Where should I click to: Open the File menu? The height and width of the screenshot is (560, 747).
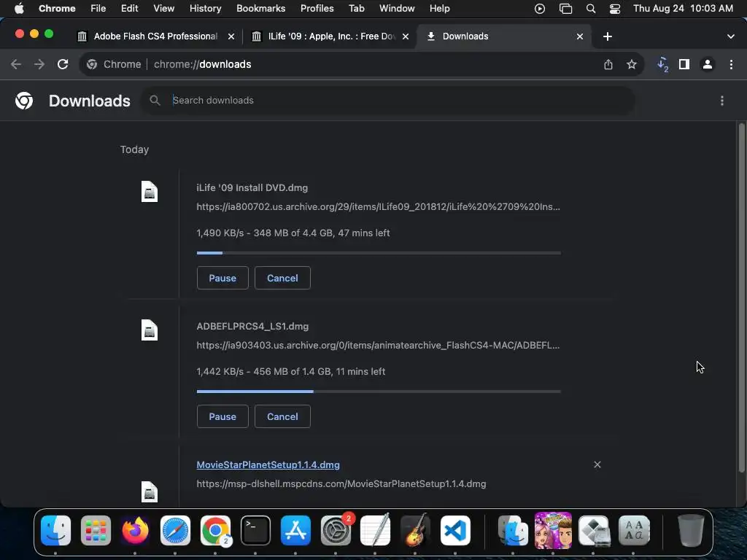point(98,9)
